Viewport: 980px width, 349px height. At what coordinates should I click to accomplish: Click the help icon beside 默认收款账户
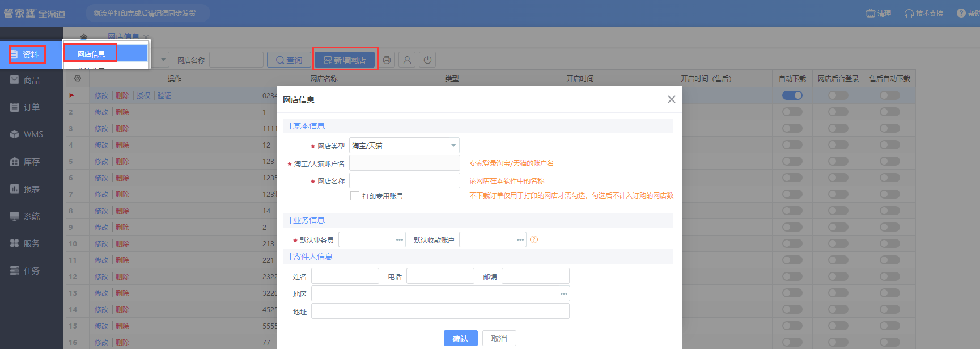tap(534, 240)
